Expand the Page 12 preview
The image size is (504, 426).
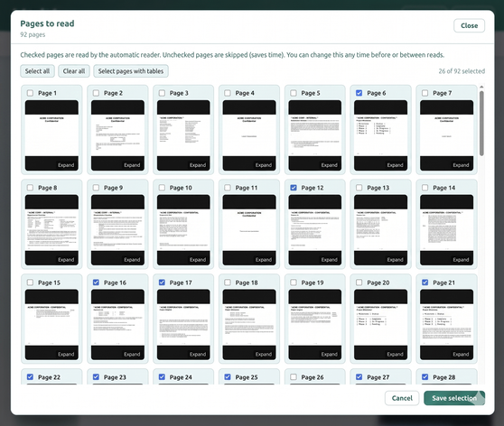point(330,260)
